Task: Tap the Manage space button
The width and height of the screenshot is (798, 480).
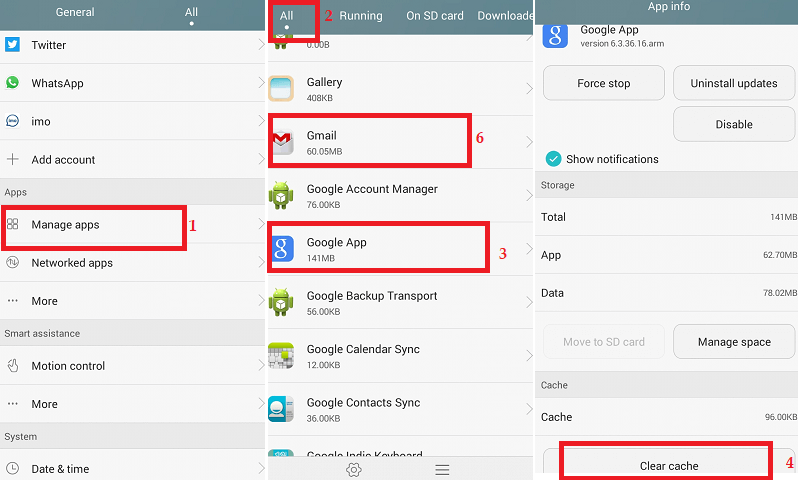Action: pyautogui.click(x=734, y=342)
